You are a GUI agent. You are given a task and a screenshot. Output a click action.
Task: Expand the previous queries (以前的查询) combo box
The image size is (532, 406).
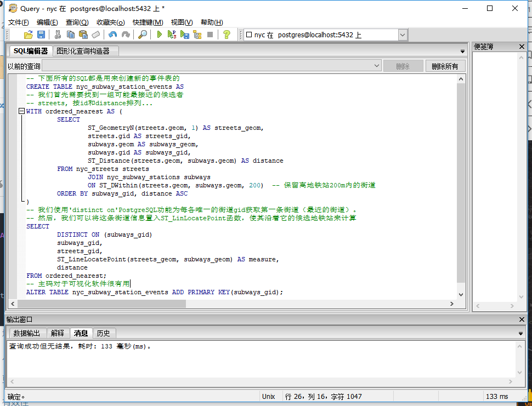(x=377, y=66)
